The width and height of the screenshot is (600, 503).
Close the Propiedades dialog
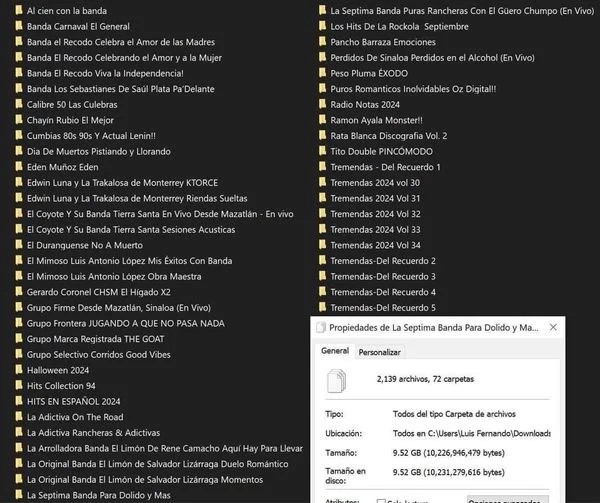[x=553, y=327]
